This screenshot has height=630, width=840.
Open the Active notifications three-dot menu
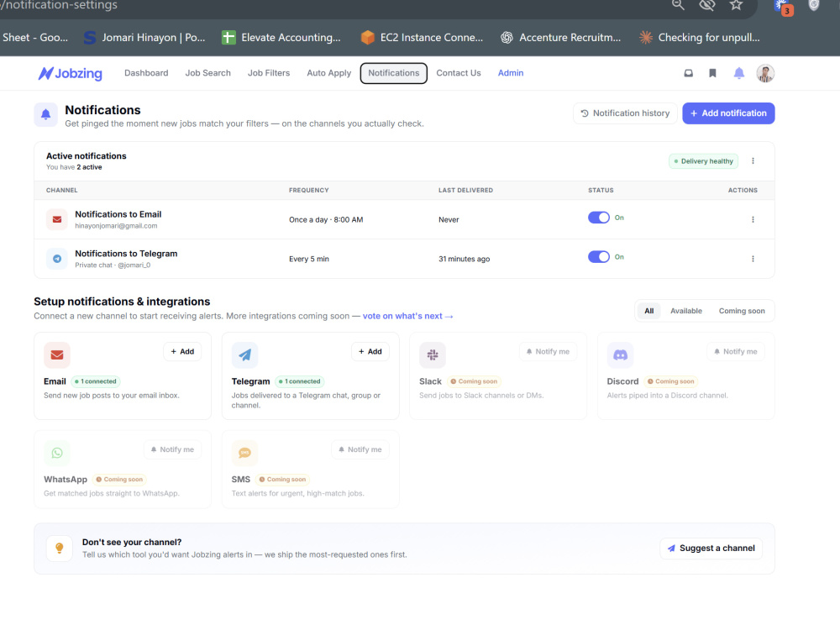click(x=753, y=160)
